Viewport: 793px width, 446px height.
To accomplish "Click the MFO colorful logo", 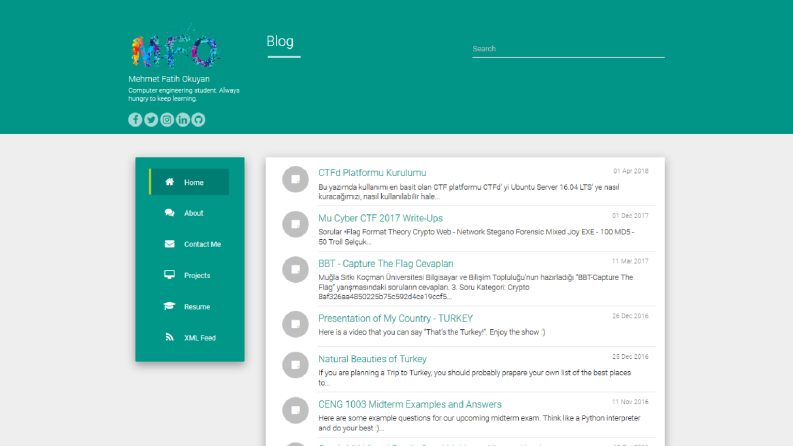I will click(x=175, y=50).
